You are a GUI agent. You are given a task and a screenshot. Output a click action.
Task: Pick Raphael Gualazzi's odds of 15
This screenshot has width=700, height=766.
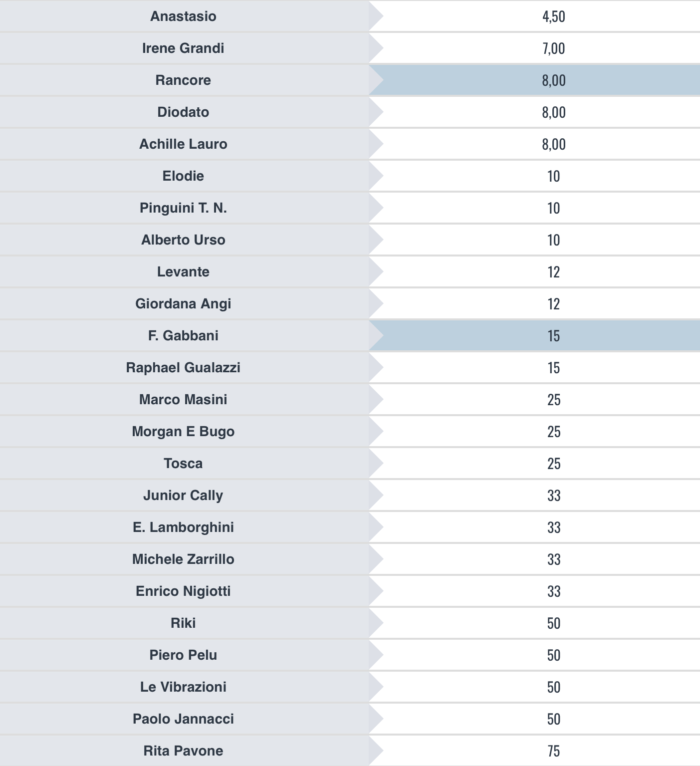(553, 368)
